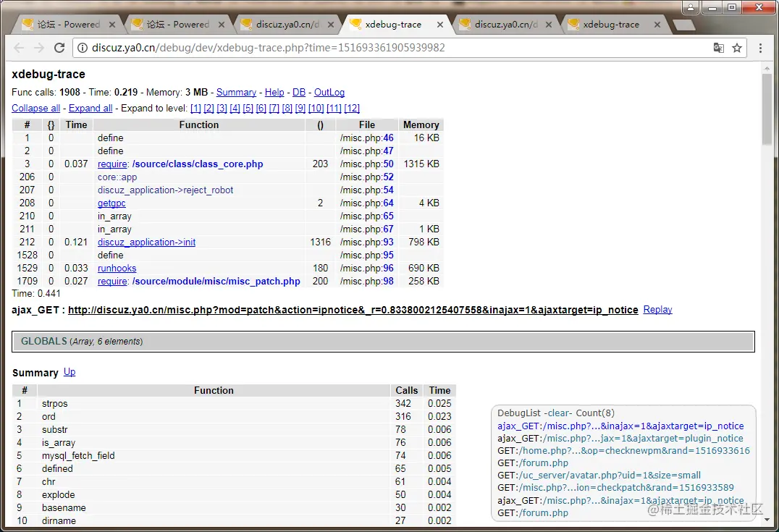
Task: Expand the require class_core.php row
Action: 112,164
